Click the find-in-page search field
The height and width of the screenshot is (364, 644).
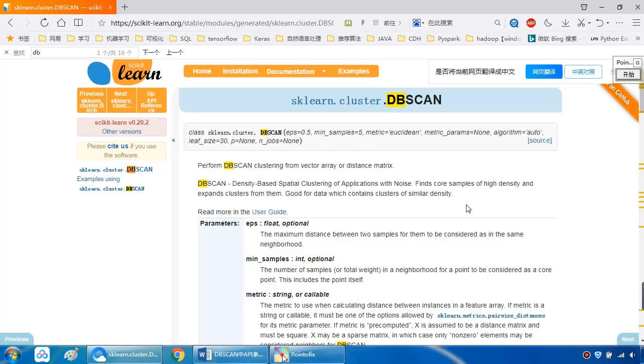coord(62,53)
